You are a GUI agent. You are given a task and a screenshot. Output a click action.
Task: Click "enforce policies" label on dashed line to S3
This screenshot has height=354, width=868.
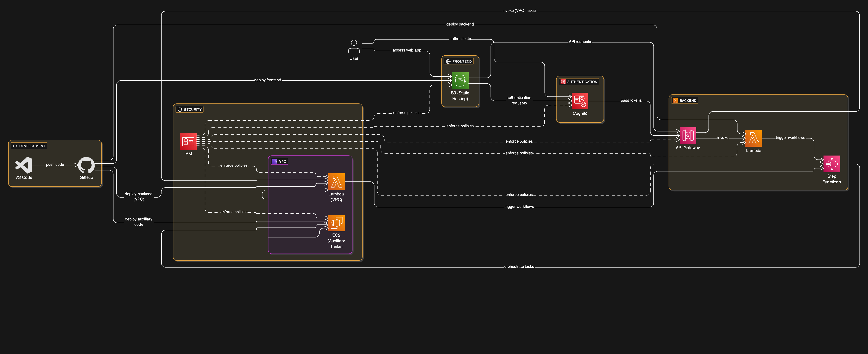coord(407,113)
